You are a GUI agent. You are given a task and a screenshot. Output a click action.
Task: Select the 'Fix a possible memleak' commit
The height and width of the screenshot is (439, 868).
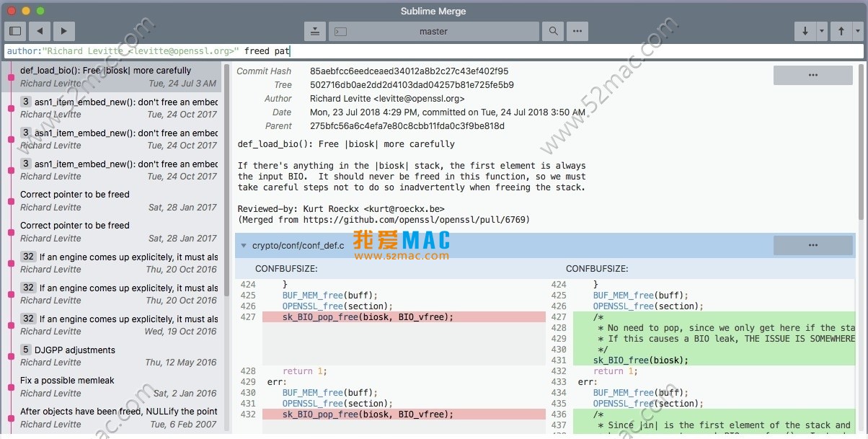click(x=111, y=386)
